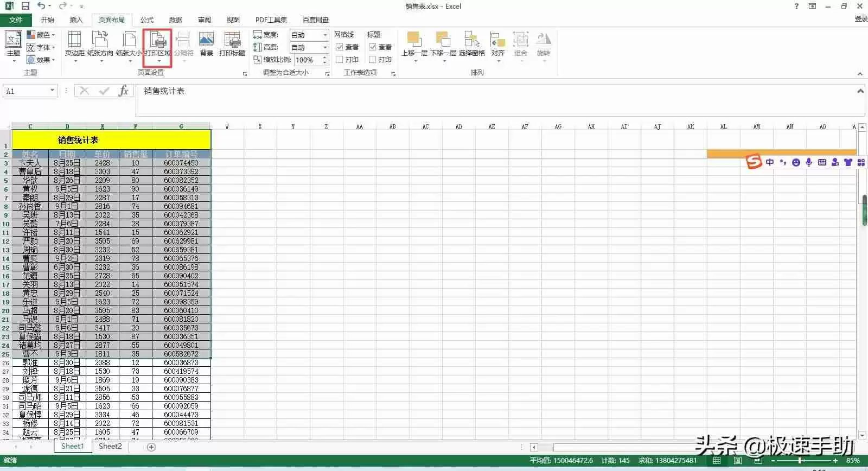The height and width of the screenshot is (471, 868).
Task: Click the insert function fx icon
Action: pyautogui.click(x=124, y=91)
